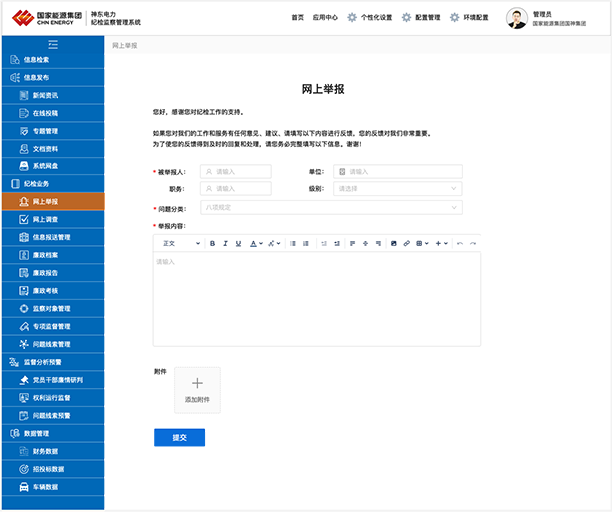The height and width of the screenshot is (512, 612).
Task: Open 廉政考核 in the sidebar
Action: tap(53, 291)
